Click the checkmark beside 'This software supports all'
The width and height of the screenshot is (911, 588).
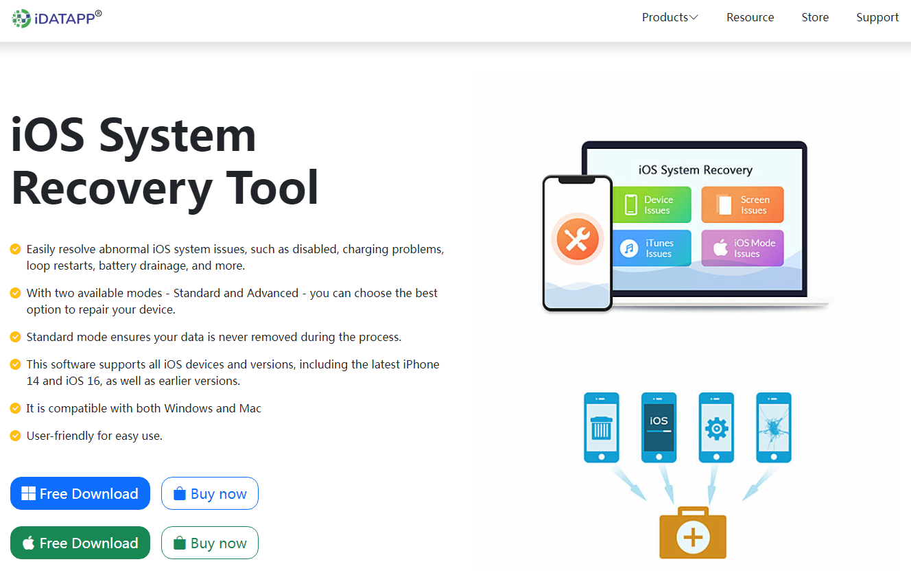click(x=15, y=364)
